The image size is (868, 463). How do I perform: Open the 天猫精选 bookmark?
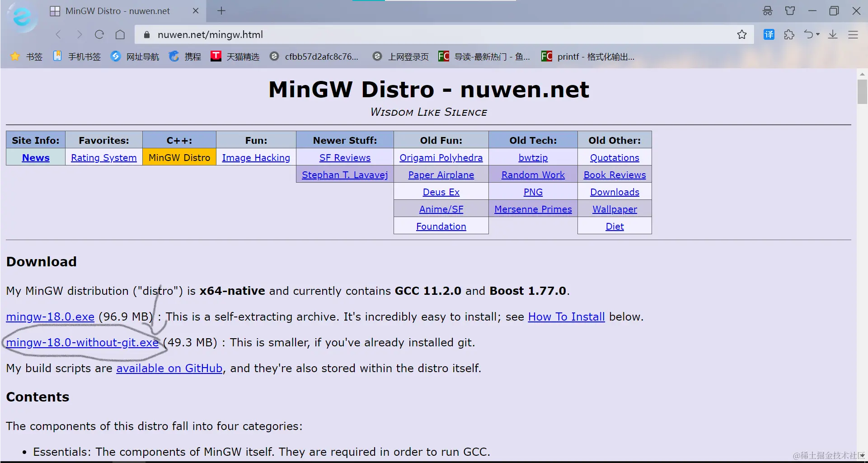[235, 57]
